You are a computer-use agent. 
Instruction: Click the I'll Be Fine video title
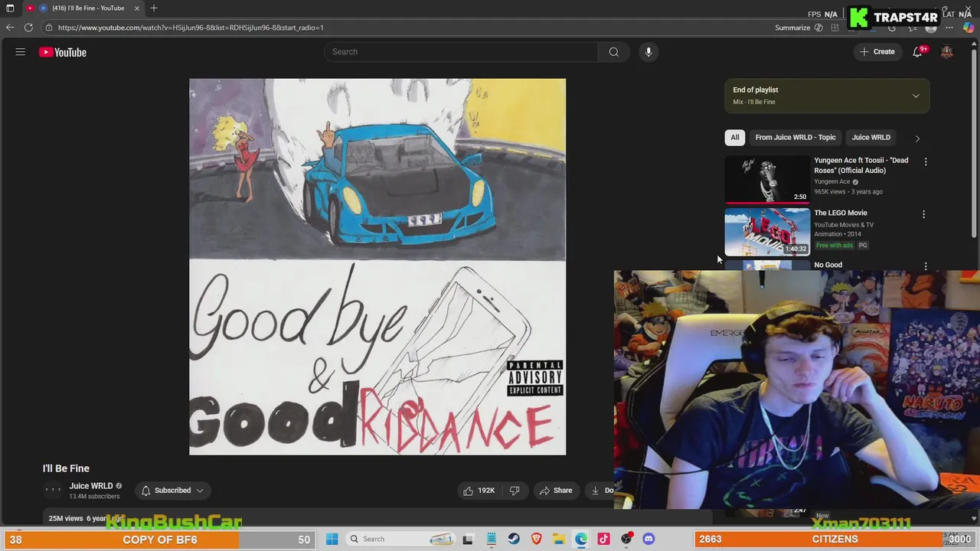pyautogui.click(x=66, y=468)
